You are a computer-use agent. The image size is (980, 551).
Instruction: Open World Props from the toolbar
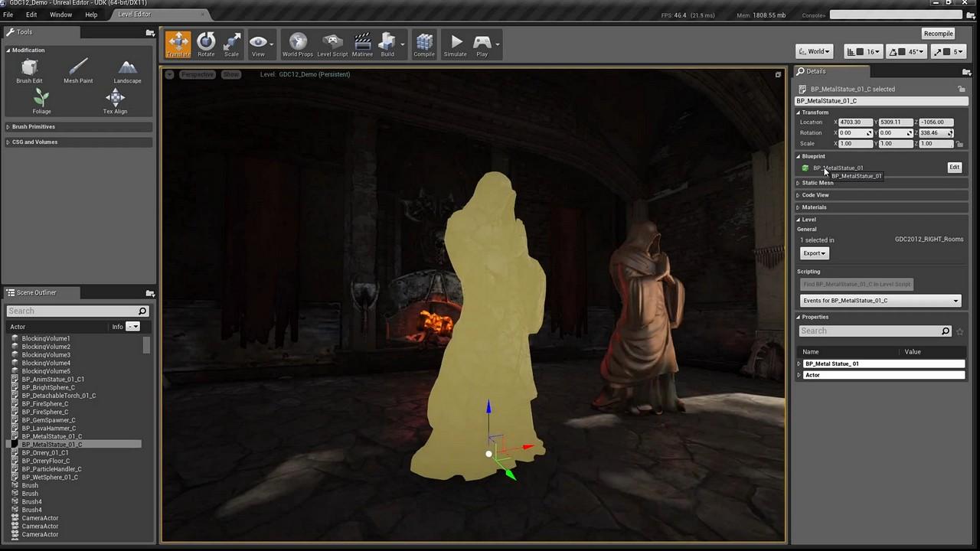(297, 44)
